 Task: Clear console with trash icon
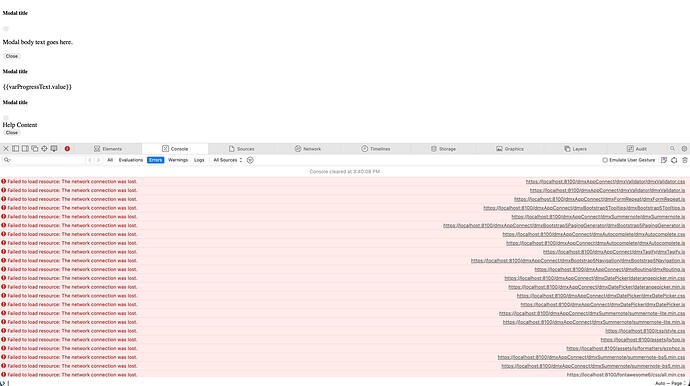(685, 160)
